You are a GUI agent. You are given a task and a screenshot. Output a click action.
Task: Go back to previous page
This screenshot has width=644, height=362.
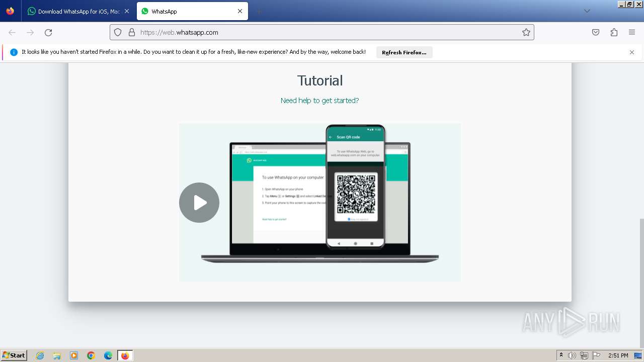12,32
